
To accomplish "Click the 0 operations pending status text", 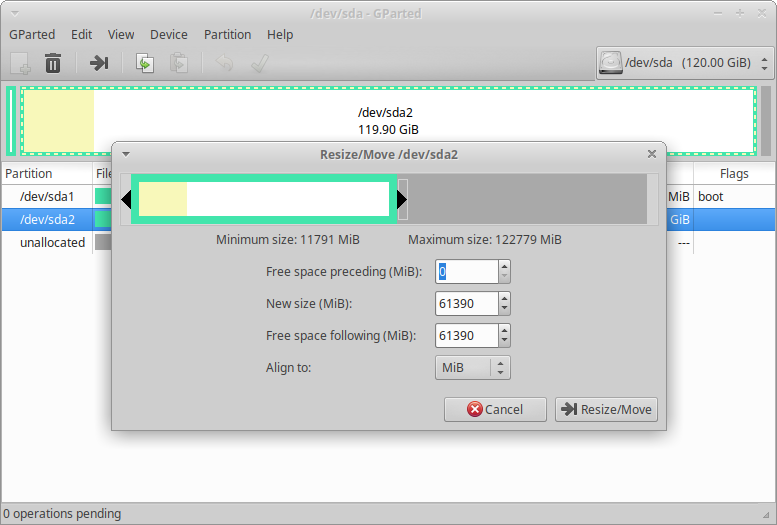I will 62,514.
